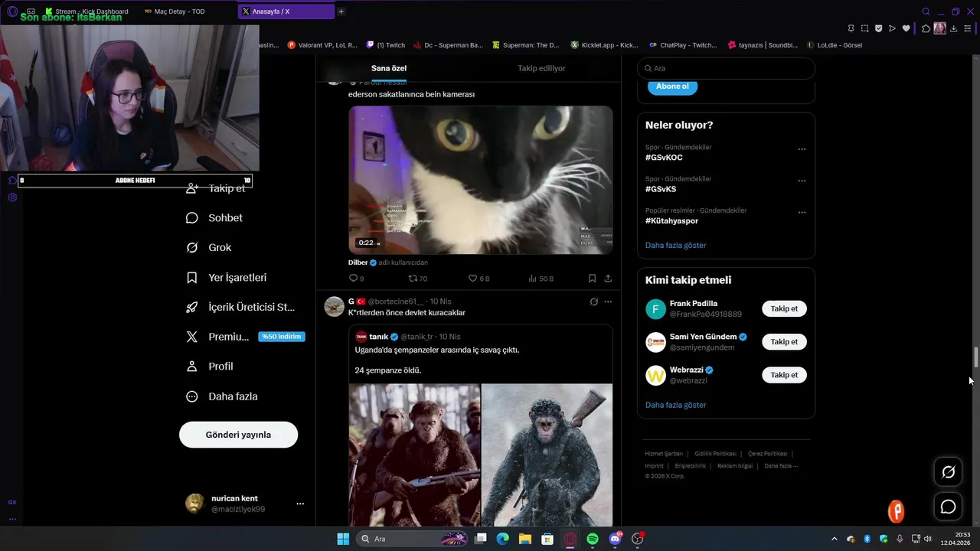Click the page vertical scrollbar thumb
The image size is (980, 551).
pos(975,357)
